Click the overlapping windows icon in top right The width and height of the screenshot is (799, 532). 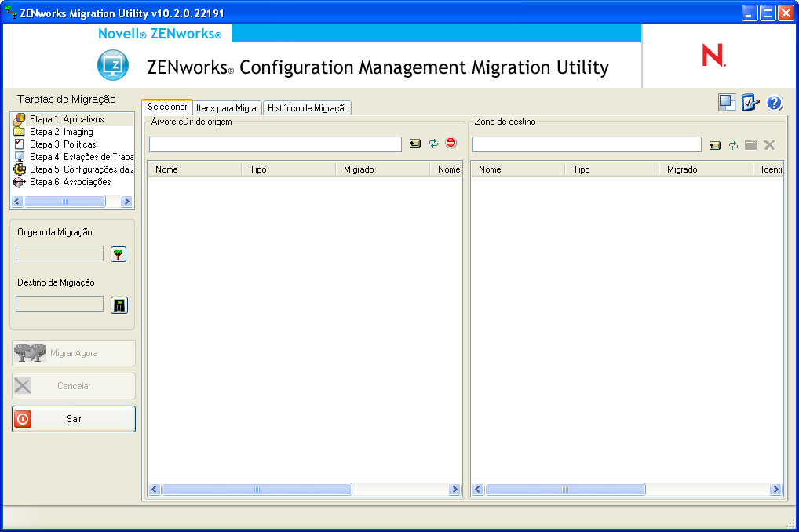pyautogui.click(x=727, y=103)
